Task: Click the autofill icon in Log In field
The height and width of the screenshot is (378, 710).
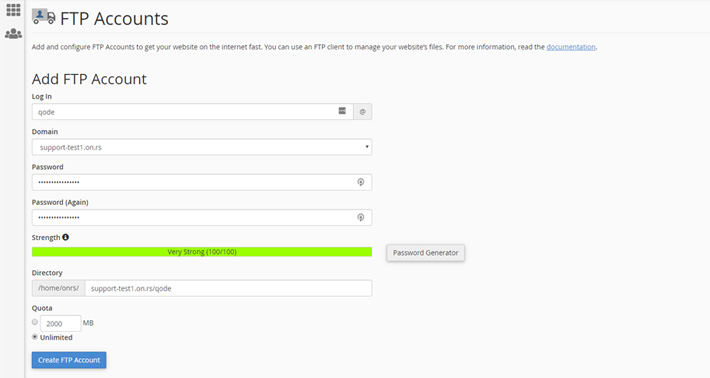Action: 342,111
